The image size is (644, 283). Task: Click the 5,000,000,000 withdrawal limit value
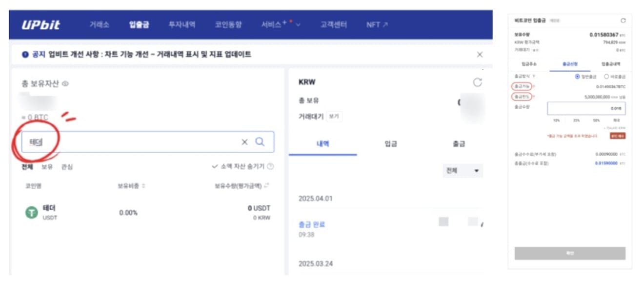[x=597, y=97]
